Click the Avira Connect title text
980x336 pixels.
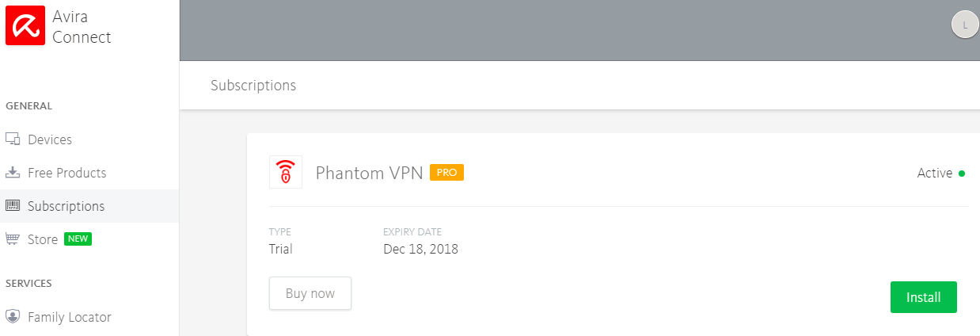[82, 26]
